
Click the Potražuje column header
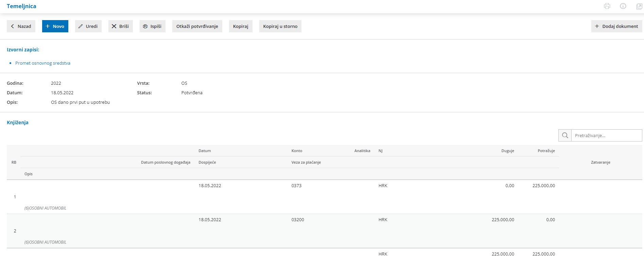point(546,151)
